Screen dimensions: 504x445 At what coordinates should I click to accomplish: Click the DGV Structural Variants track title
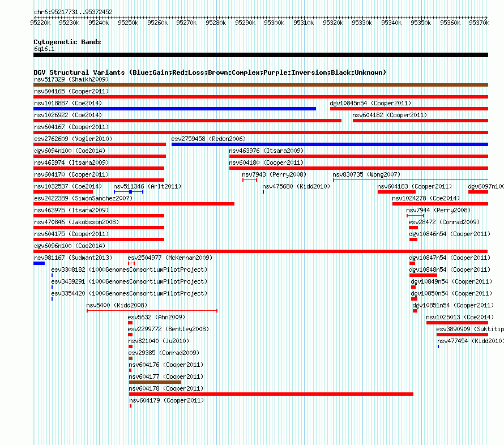click(210, 72)
